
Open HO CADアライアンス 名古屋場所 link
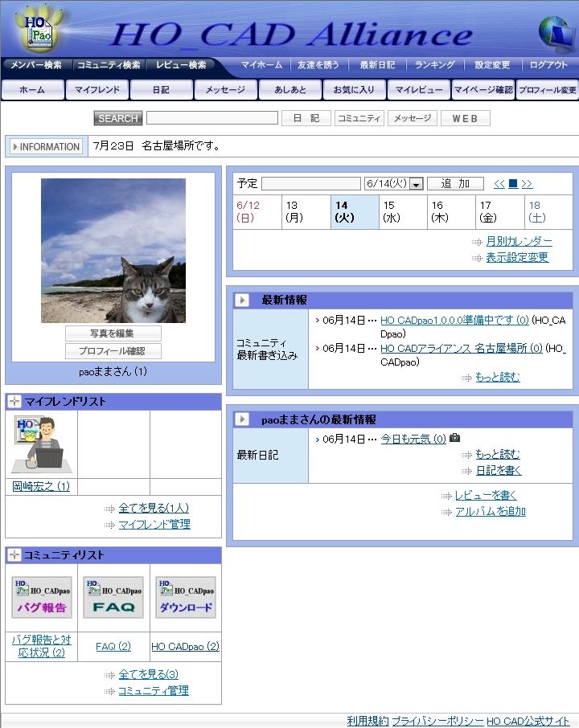point(461,348)
